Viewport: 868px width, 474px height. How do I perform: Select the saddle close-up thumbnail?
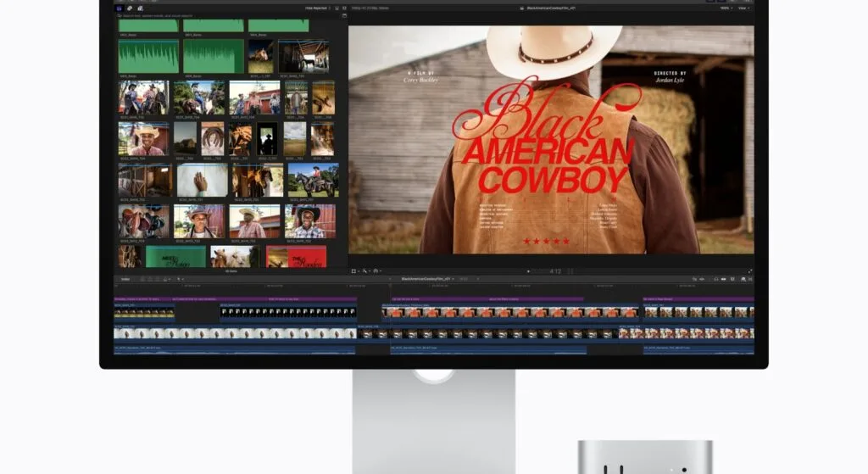143,221
